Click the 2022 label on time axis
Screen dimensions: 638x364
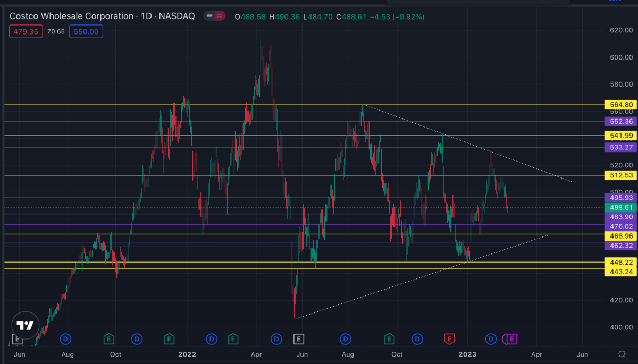[x=187, y=354]
